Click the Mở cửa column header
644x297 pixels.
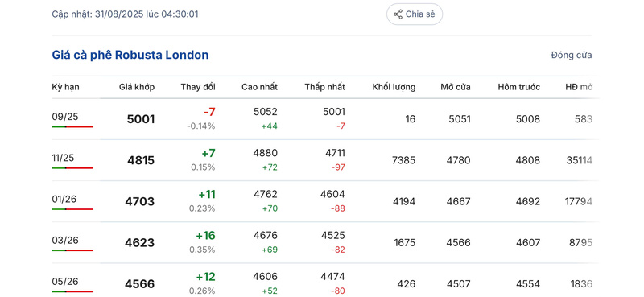[456, 87]
